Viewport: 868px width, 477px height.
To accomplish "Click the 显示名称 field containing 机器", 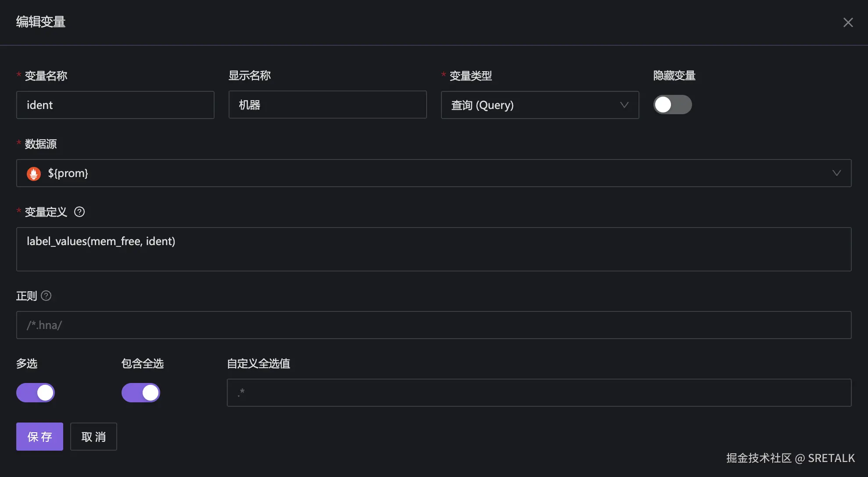I will click(327, 105).
